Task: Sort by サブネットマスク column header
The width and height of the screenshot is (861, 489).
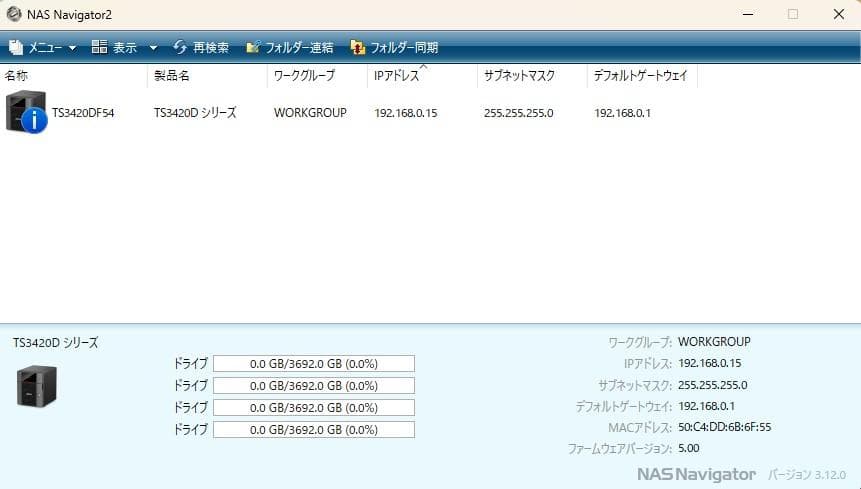Action: click(519, 76)
